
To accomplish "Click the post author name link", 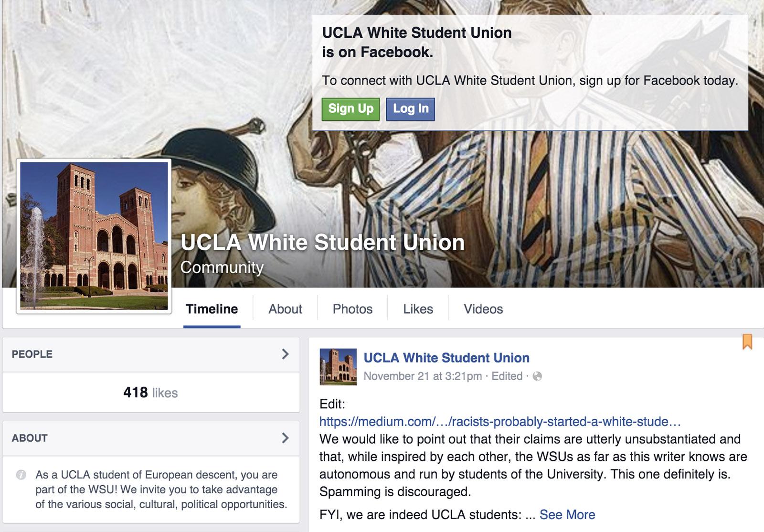I will tap(446, 358).
